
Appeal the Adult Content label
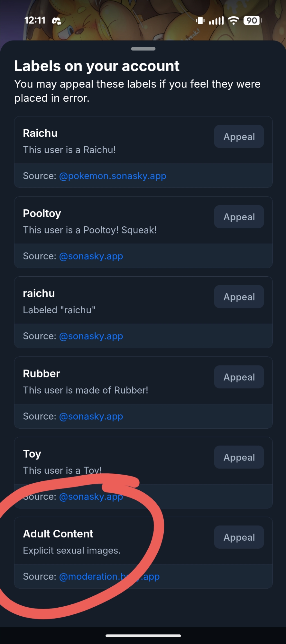[x=239, y=537]
